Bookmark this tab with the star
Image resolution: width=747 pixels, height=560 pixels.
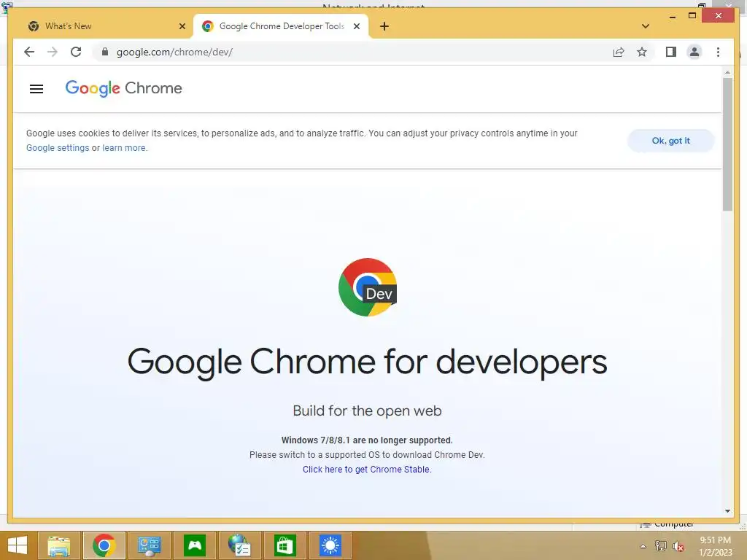tap(642, 52)
